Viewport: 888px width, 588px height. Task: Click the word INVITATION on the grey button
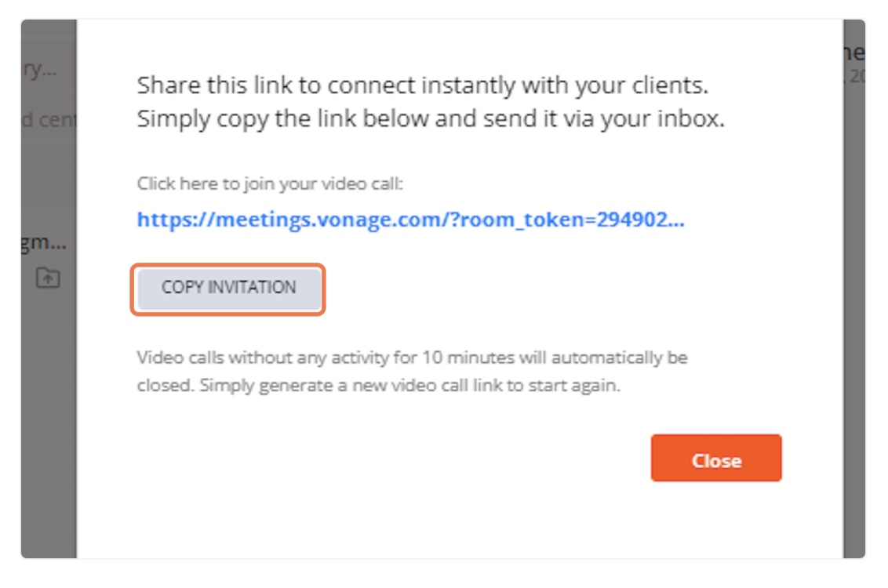252,288
